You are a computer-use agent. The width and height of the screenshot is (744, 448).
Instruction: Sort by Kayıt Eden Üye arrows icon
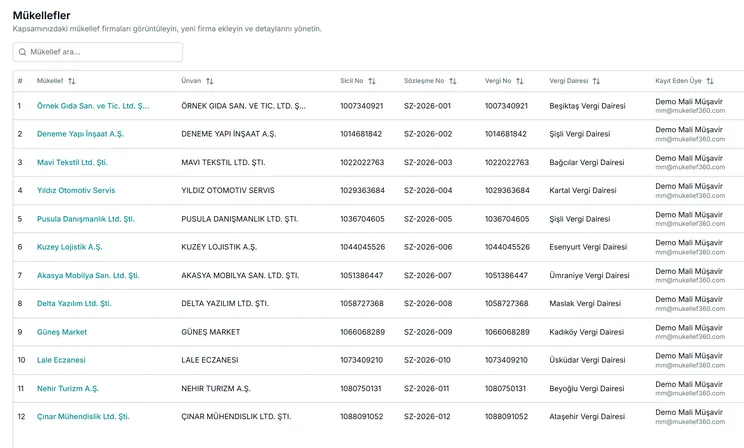pyautogui.click(x=710, y=81)
